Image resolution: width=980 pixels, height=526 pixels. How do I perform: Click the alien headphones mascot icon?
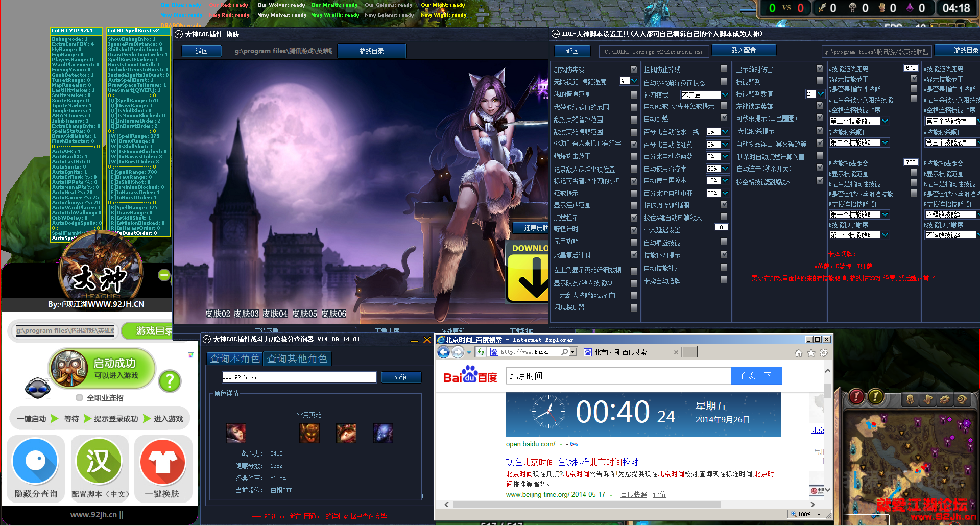coord(38,389)
